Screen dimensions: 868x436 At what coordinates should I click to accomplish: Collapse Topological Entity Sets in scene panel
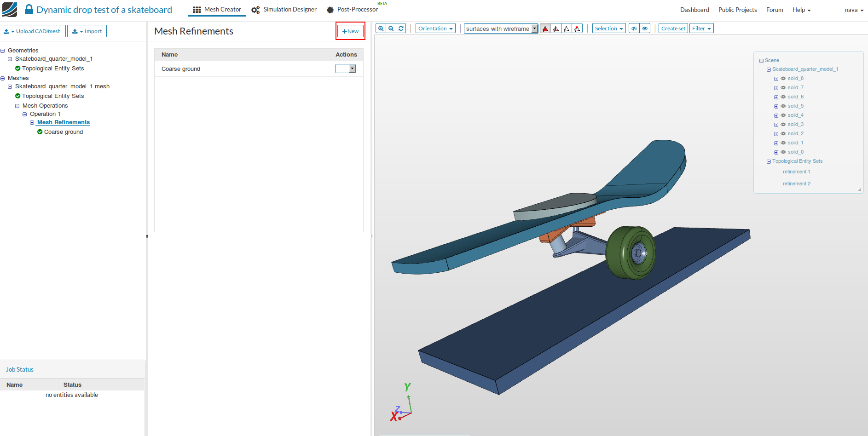pos(769,161)
